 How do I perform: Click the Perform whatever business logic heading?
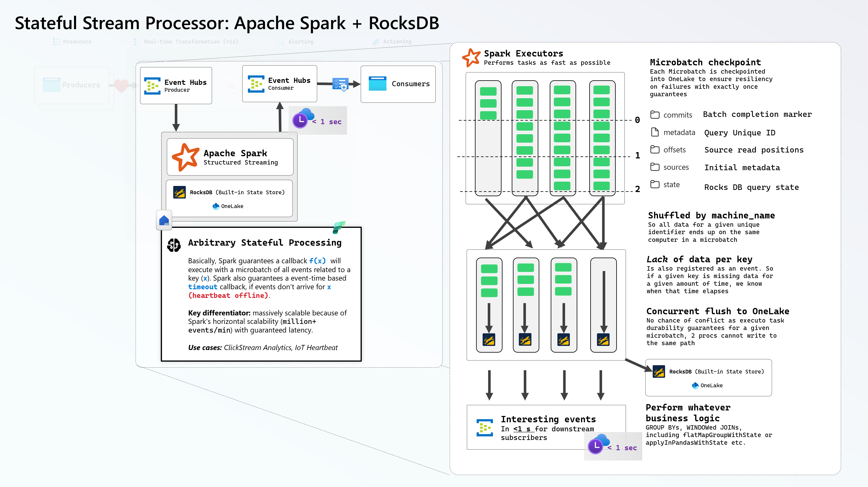(688, 413)
